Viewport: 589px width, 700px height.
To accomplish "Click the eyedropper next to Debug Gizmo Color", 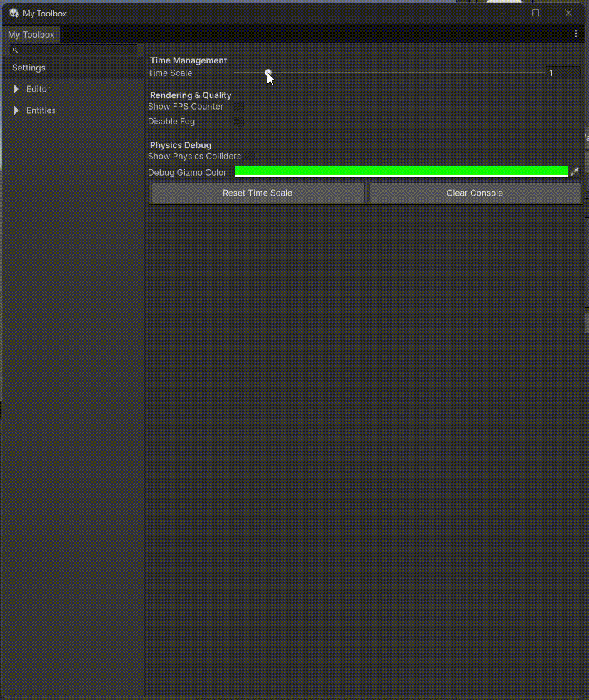I will click(575, 171).
